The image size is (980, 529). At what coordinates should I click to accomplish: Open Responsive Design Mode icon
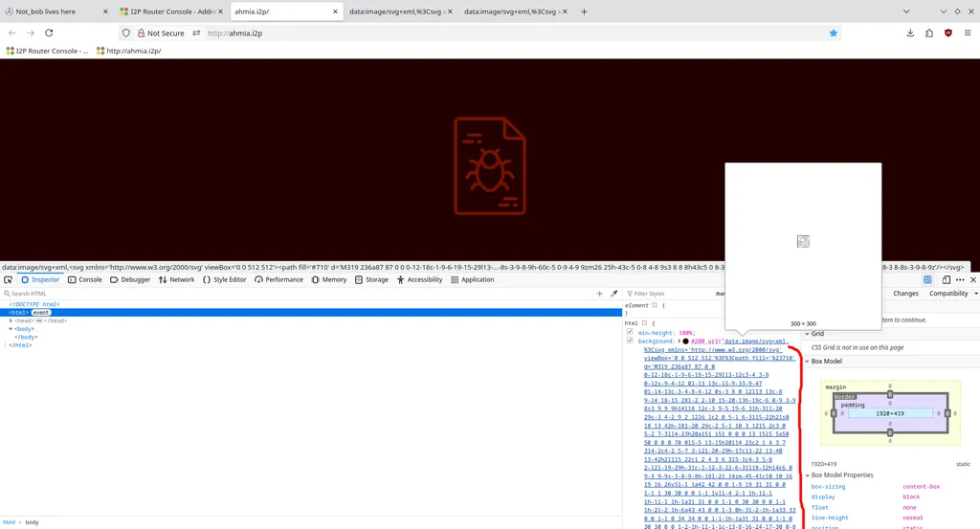[947, 279]
